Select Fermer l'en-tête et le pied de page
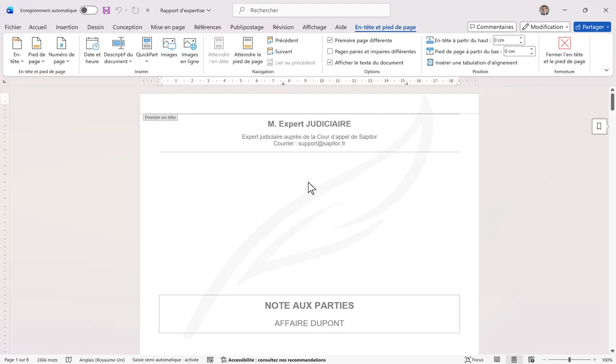Screen dimensions: 616x364 click(564, 50)
